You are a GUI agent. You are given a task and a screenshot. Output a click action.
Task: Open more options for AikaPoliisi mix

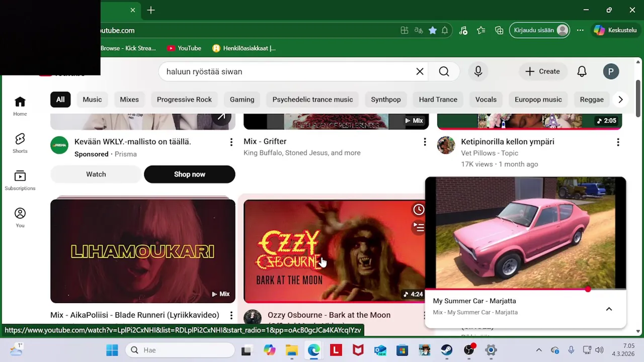tap(231, 316)
